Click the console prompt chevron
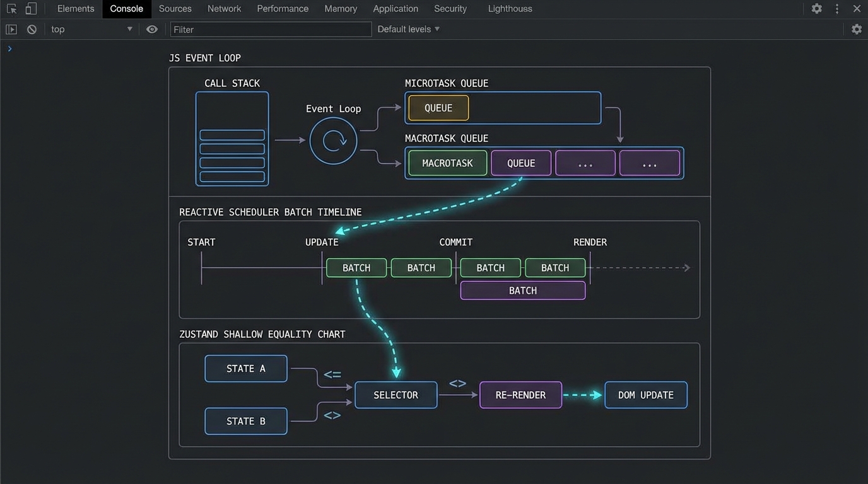Image resolution: width=868 pixels, height=484 pixels. tap(9, 49)
